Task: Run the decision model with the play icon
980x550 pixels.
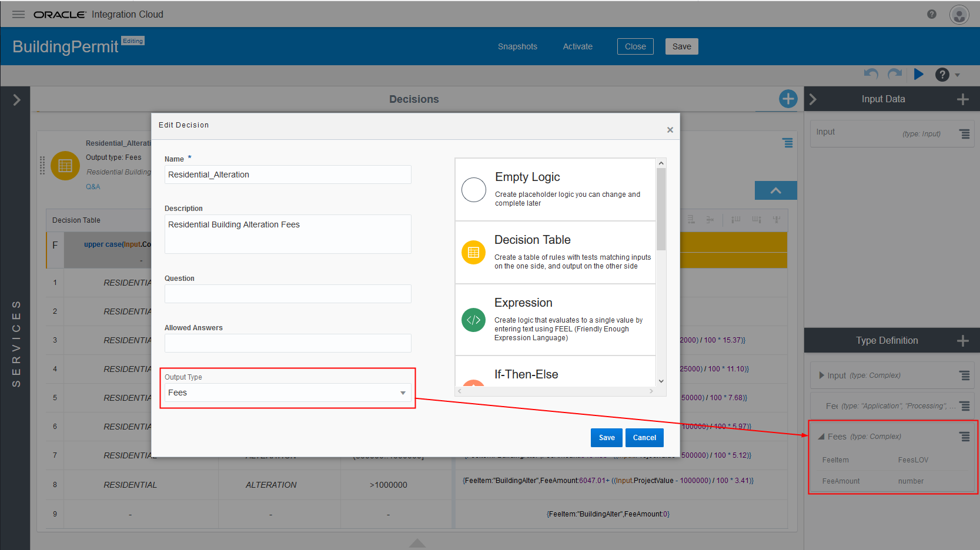Action: click(919, 75)
